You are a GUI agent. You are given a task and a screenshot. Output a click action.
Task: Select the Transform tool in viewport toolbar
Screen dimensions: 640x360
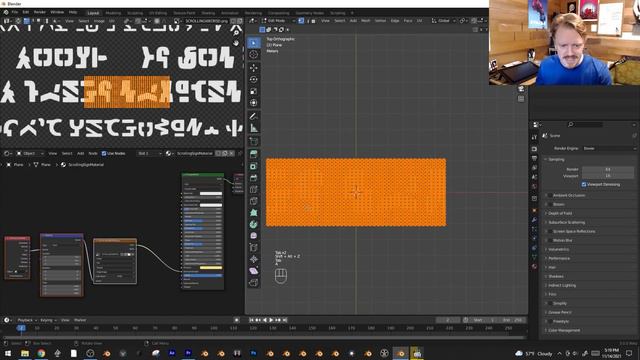pyautogui.click(x=253, y=103)
